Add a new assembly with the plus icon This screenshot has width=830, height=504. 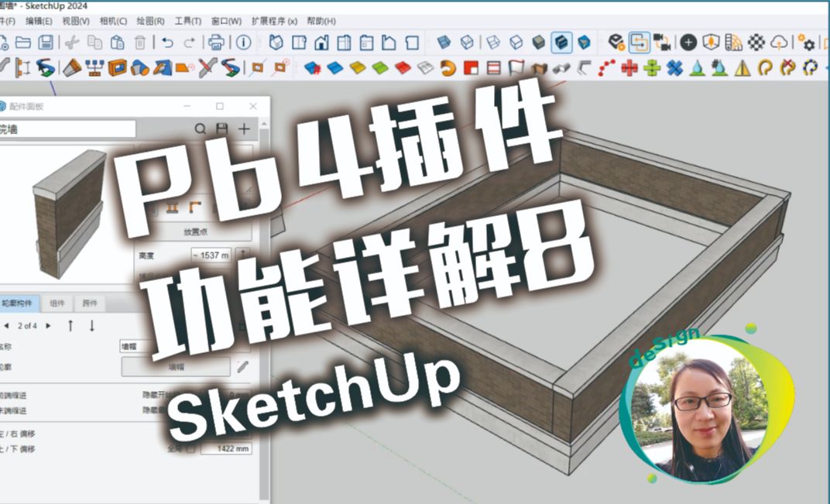242,129
